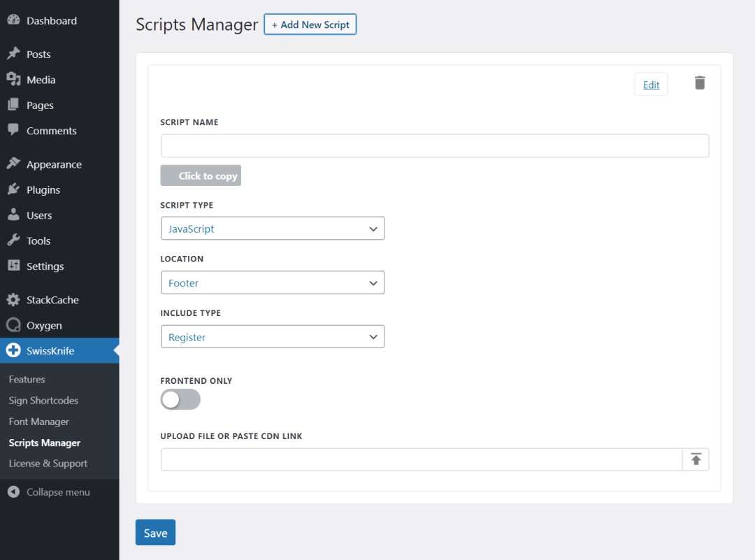Open the Include Type dropdown showing Register
This screenshot has height=560, width=755.
coord(273,336)
